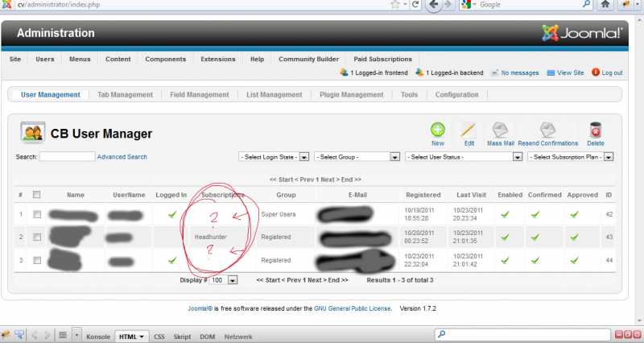Click the CB User Manager users icon
This screenshot has width=644, height=343.
point(33,132)
